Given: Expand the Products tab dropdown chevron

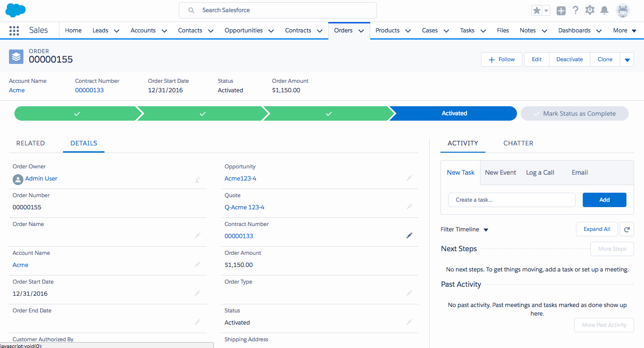Looking at the screenshot, I should [x=408, y=31].
